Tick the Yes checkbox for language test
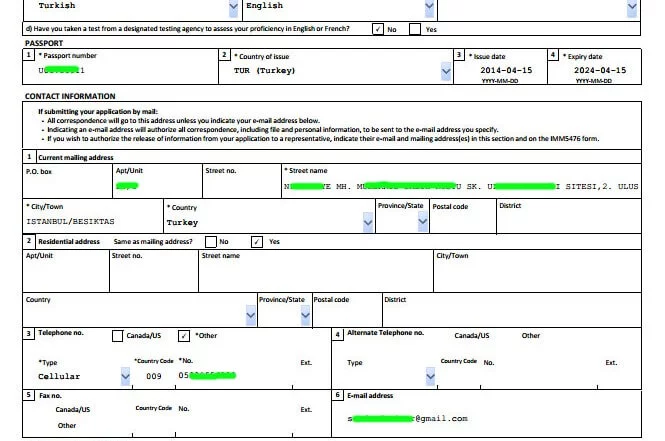This screenshot has height=441, width=665. pyautogui.click(x=415, y=29)
